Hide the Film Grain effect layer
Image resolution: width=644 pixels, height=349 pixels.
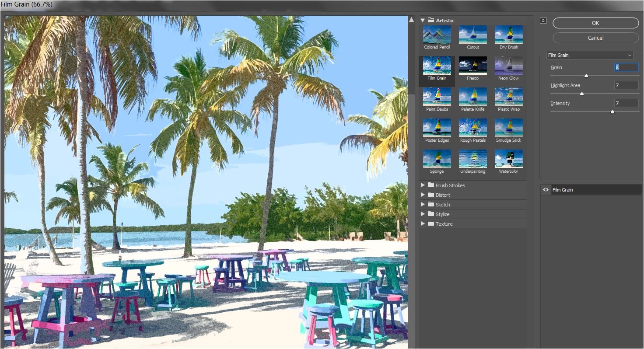click(546, 190)
